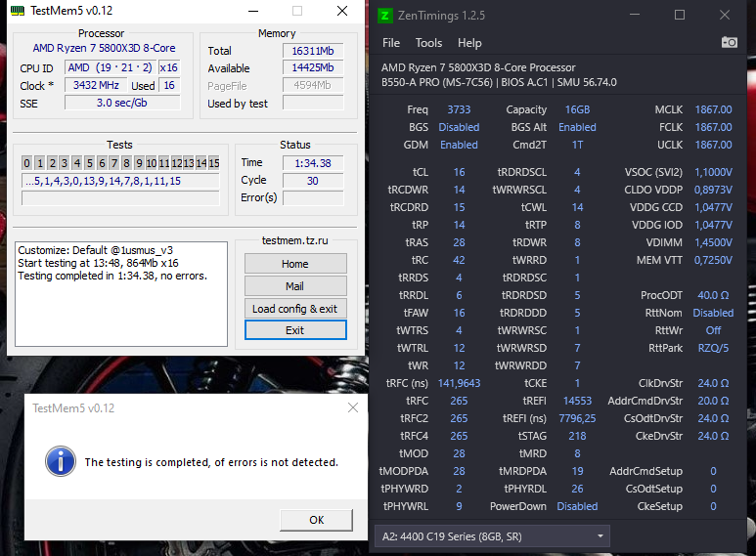Click the Cycle value 30 field
This screenshot has height=556, width=756.
313,181
